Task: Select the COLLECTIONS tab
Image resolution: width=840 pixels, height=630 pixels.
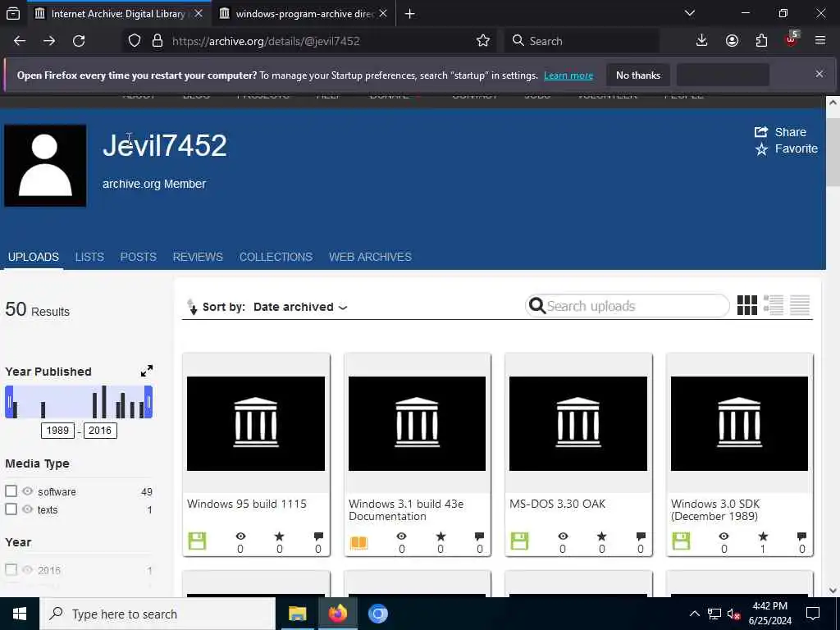Action: [x=276, y=257]
